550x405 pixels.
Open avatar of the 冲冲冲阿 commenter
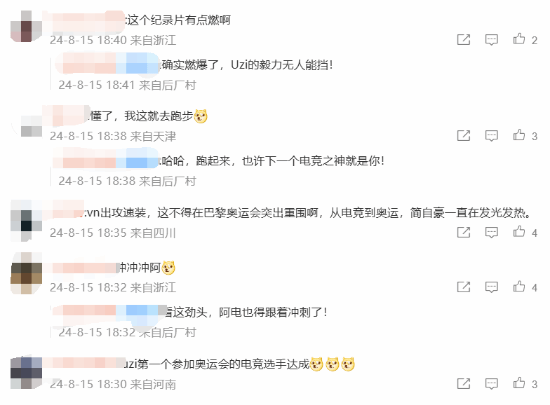click(x=26, y=273)
